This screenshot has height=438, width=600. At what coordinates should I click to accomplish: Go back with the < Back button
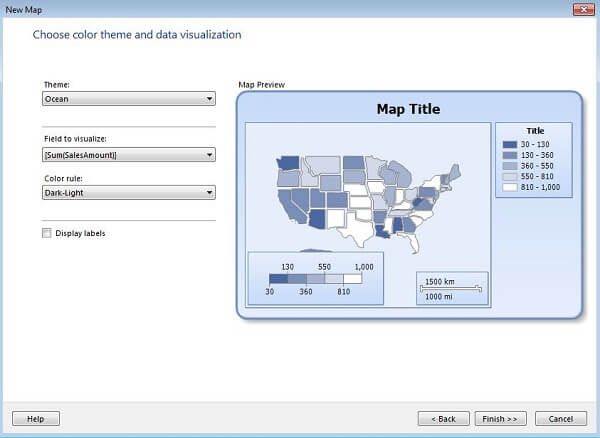(x=443, y=418)
